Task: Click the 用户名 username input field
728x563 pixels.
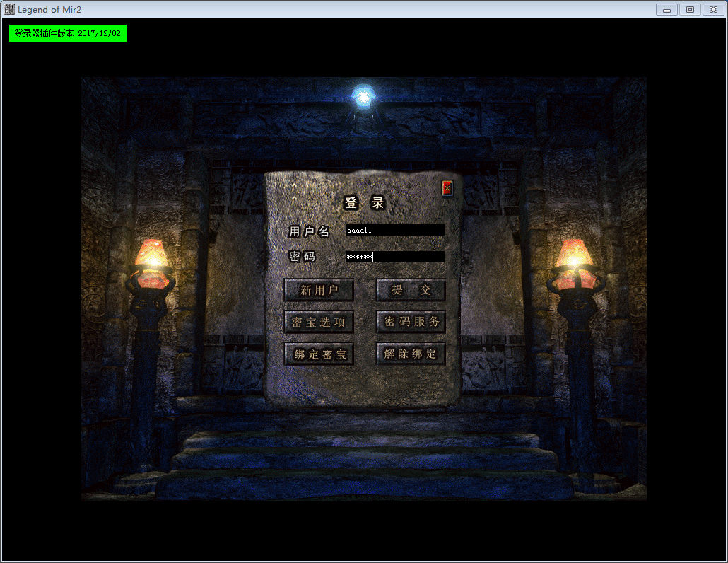Action: 394,230
